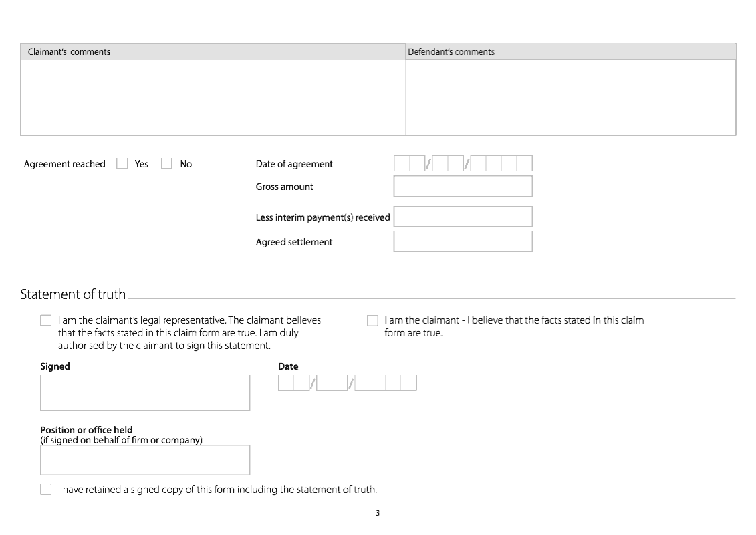Tick the claimant's legal representative checkbox
This screenshot has height=535, width=756.
[x=45, y=320]
